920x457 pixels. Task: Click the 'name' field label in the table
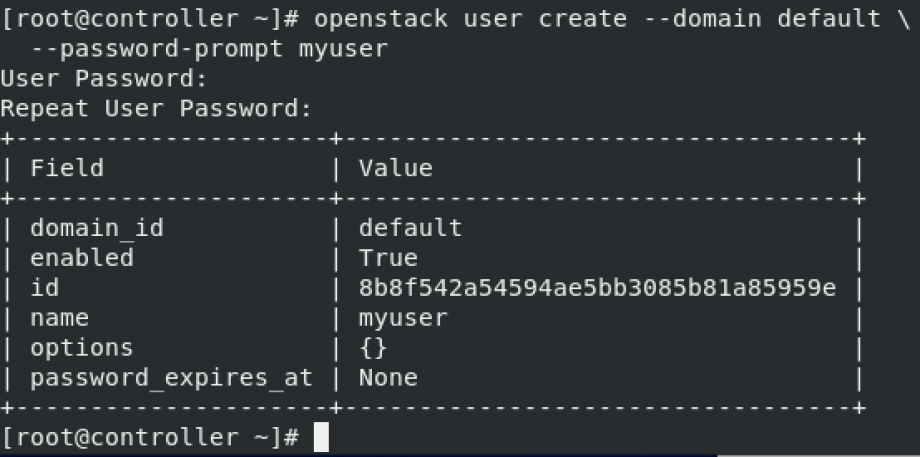pos(59,318)
